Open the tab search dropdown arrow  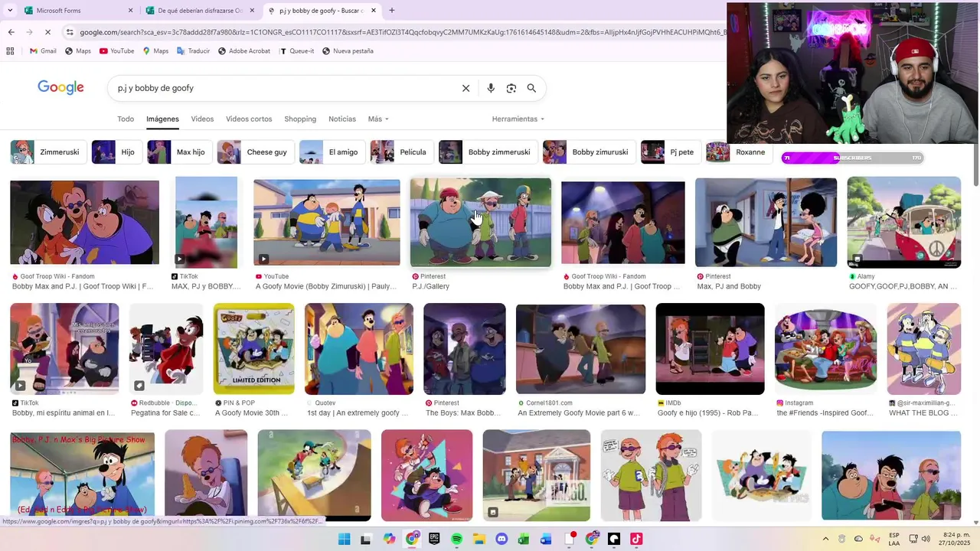pyautogui.click(x=9, y=11)
